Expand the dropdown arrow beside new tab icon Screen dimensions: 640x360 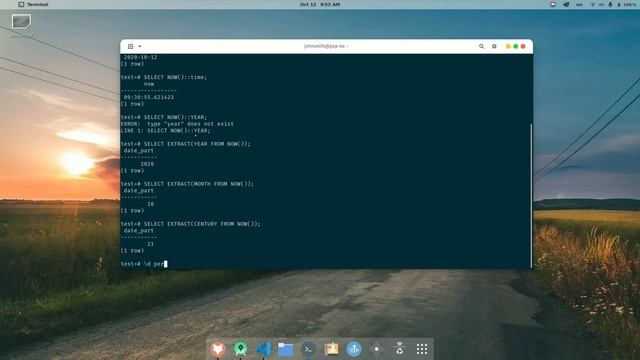[140, 47]
